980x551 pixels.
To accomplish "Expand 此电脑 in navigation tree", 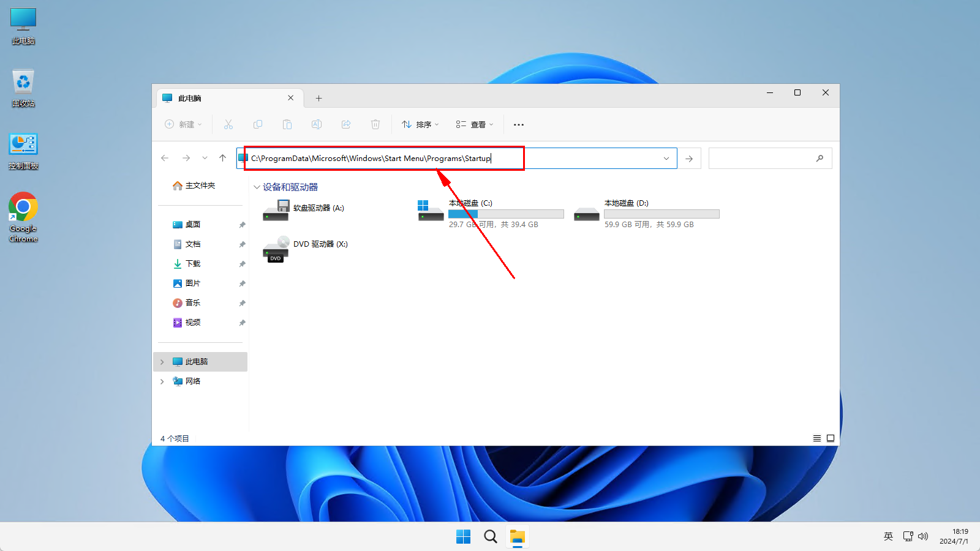I will (x=162, y=362).
